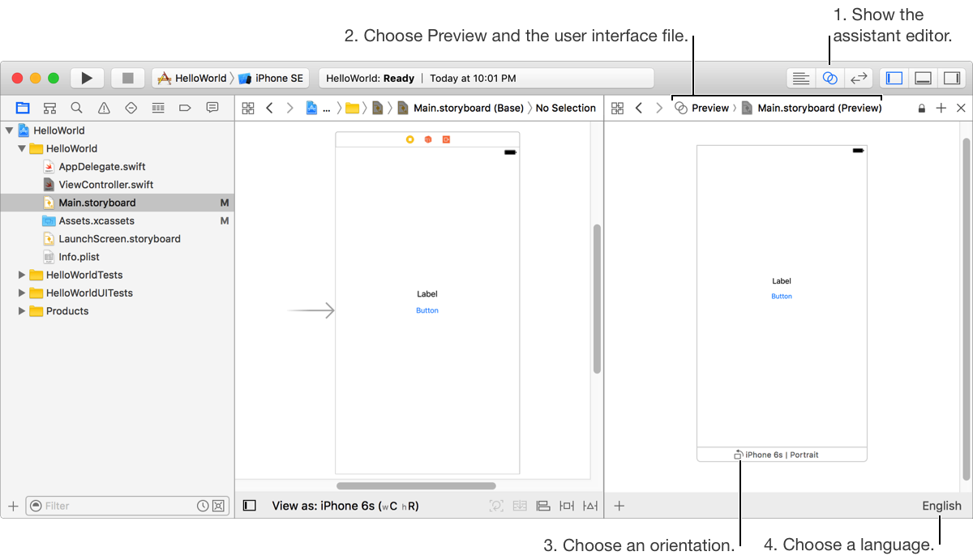Open the debug navigator tab
Image resolution: width=973 pixels, height=560 pixels.
[158, 108]
